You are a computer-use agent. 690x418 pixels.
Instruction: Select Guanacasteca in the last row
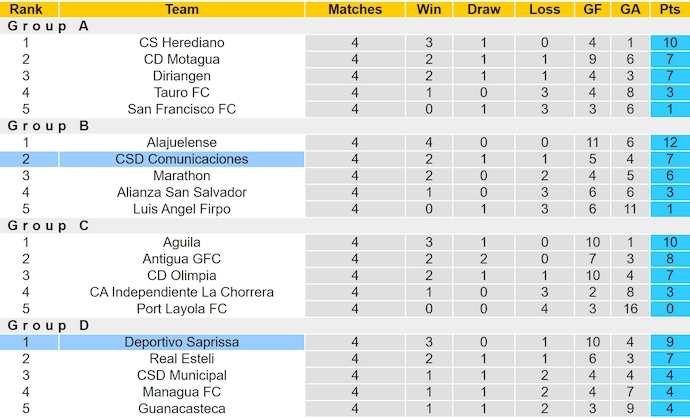click(x=182, y=409)
